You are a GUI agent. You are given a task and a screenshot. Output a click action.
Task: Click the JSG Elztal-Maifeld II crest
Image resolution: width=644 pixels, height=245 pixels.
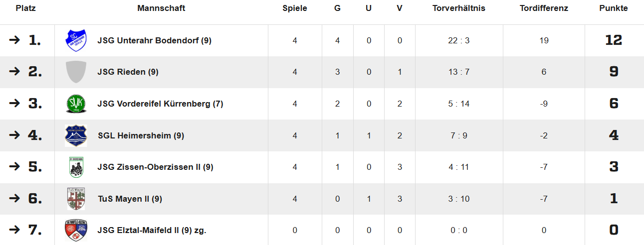click(x=76, y=230)
